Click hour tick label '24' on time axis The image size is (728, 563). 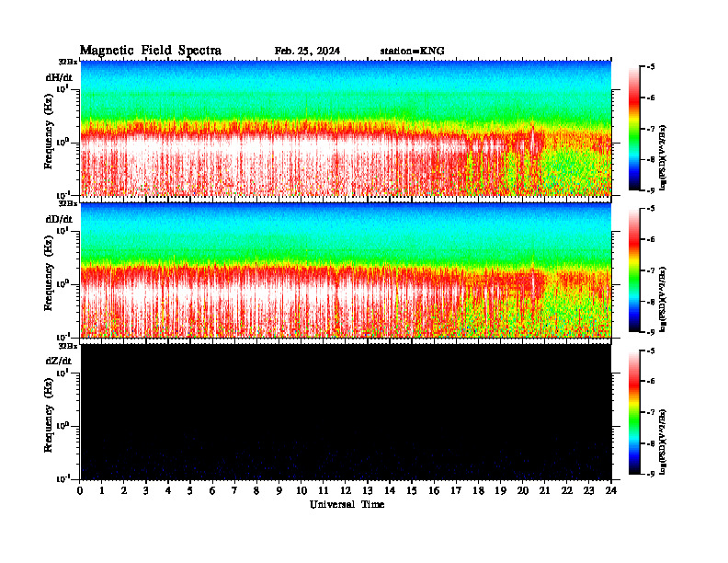[x=610, y=490]
